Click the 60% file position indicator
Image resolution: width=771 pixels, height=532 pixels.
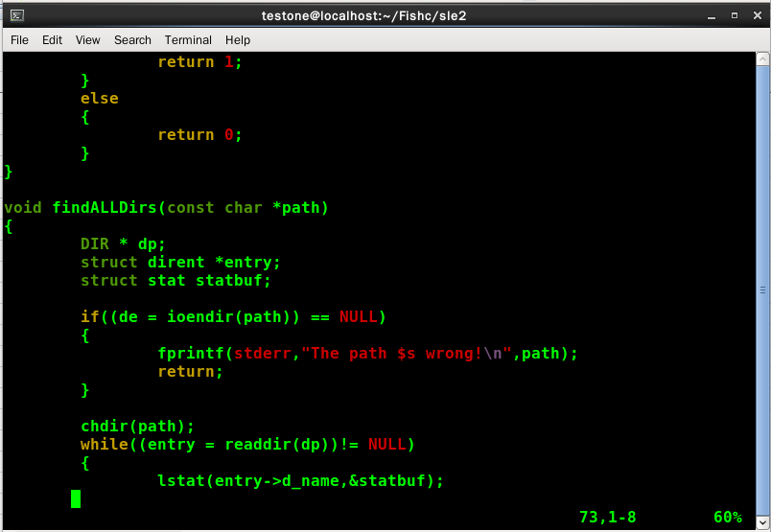(x=727, y=518)
